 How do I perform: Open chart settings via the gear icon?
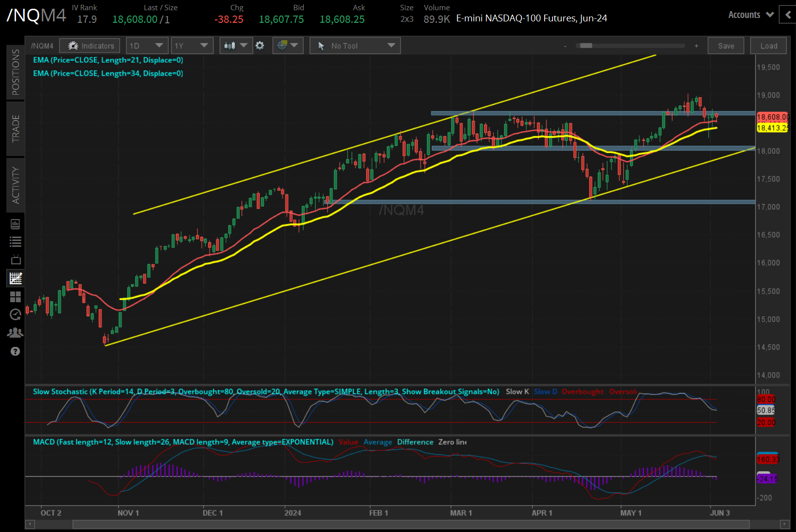coord(260,45)
